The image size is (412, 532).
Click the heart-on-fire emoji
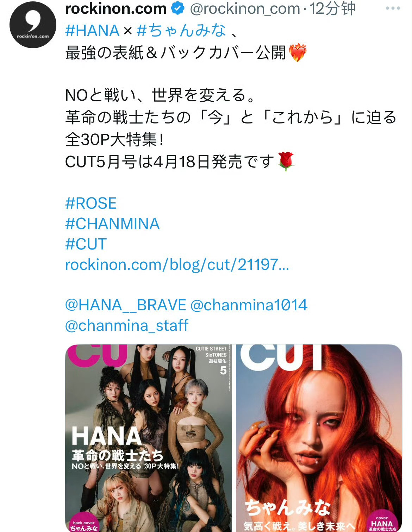[x=298, y=53]
